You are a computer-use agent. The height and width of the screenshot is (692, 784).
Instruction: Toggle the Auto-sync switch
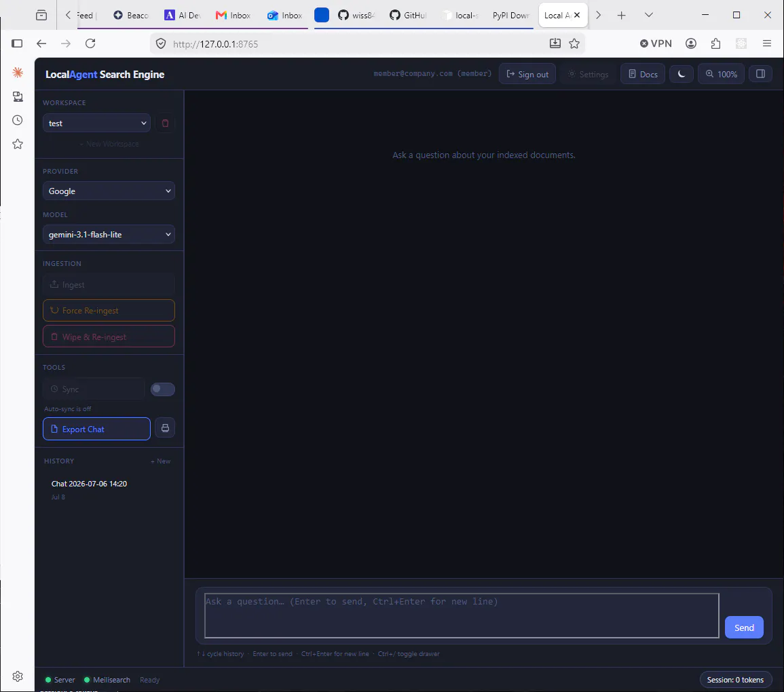click(162, 389)
